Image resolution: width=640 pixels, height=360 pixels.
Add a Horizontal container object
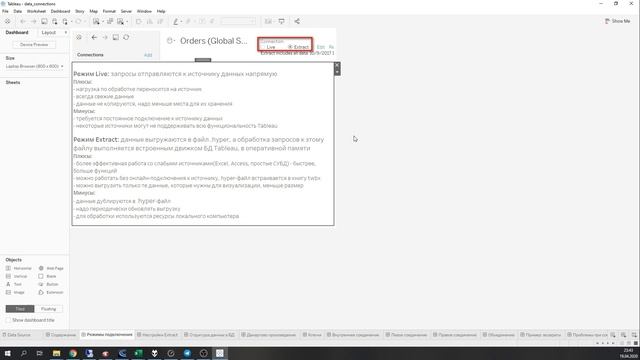(19, 268)
